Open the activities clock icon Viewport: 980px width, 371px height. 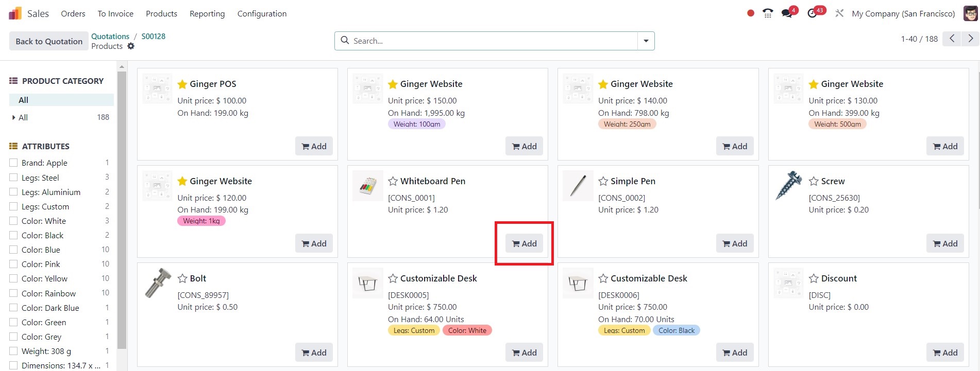click(813, 13)
